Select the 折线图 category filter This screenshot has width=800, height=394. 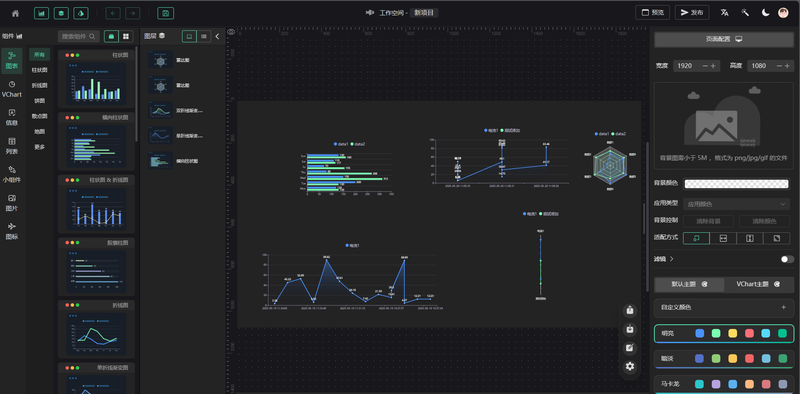(x=39, y=85)
